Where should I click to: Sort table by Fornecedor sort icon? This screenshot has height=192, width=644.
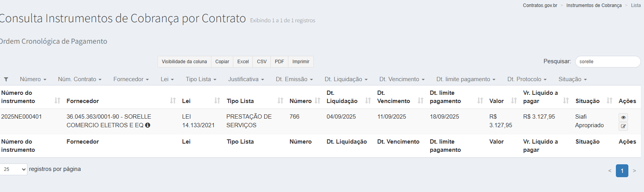(173, 101)
